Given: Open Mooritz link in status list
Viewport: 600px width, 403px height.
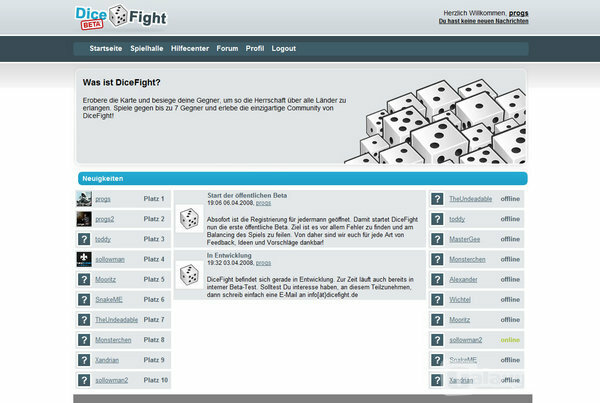Looking at the screenshot, I should click(460, 320).
